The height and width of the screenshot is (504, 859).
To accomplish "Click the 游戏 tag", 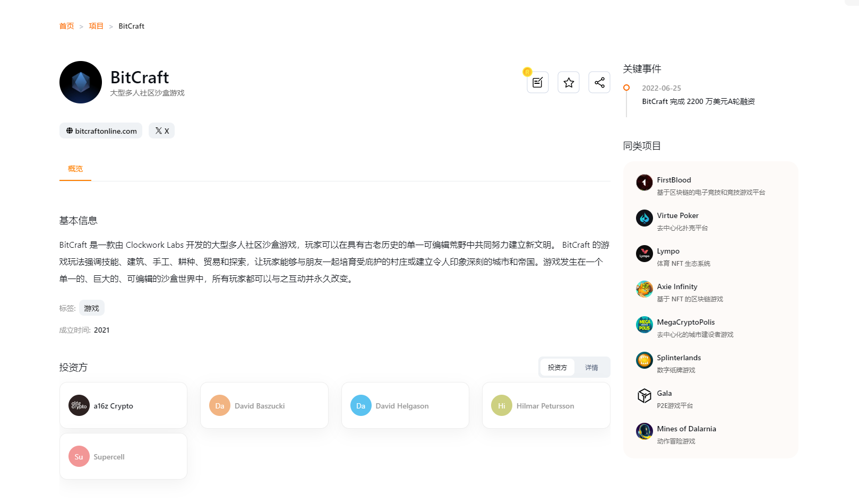I will tap(92, 308).
